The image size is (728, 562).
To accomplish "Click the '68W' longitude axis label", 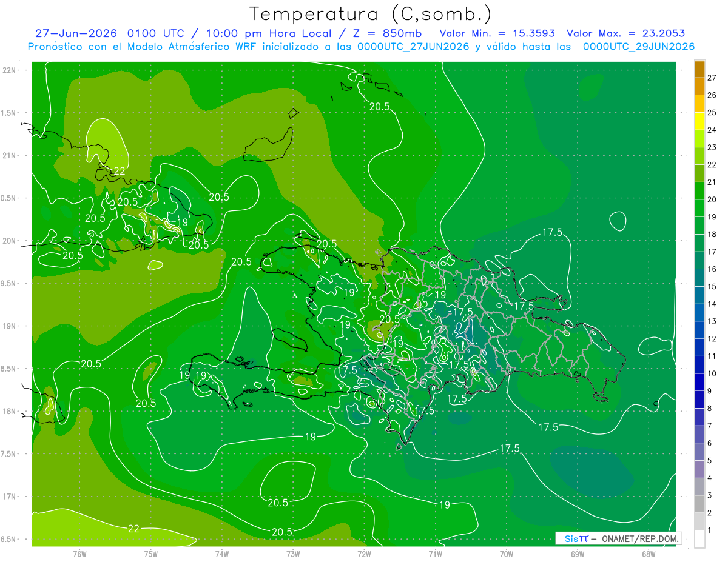I will click(x=649, y=554).
